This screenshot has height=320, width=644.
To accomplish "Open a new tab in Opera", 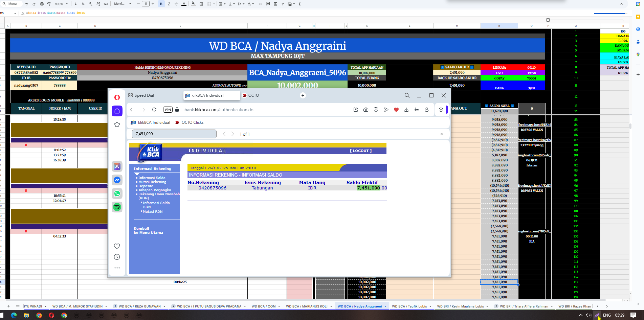I will pyautogui.click(x=303, y=95).
